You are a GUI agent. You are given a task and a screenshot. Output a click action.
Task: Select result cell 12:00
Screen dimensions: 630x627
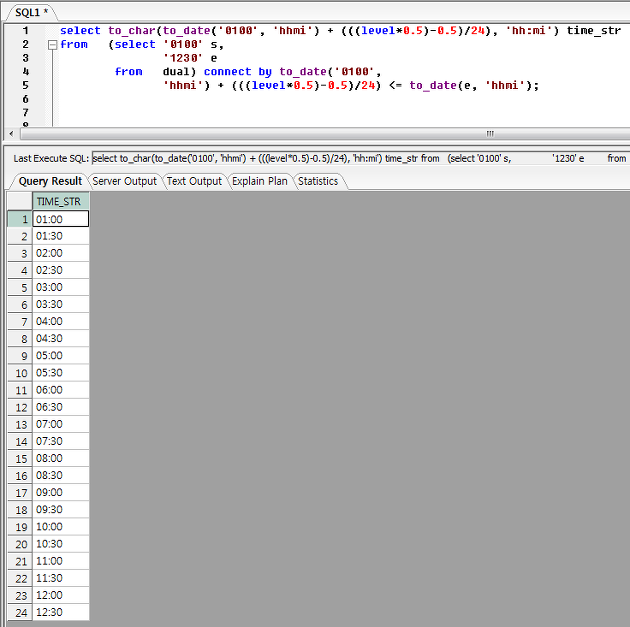coord(61,595)
